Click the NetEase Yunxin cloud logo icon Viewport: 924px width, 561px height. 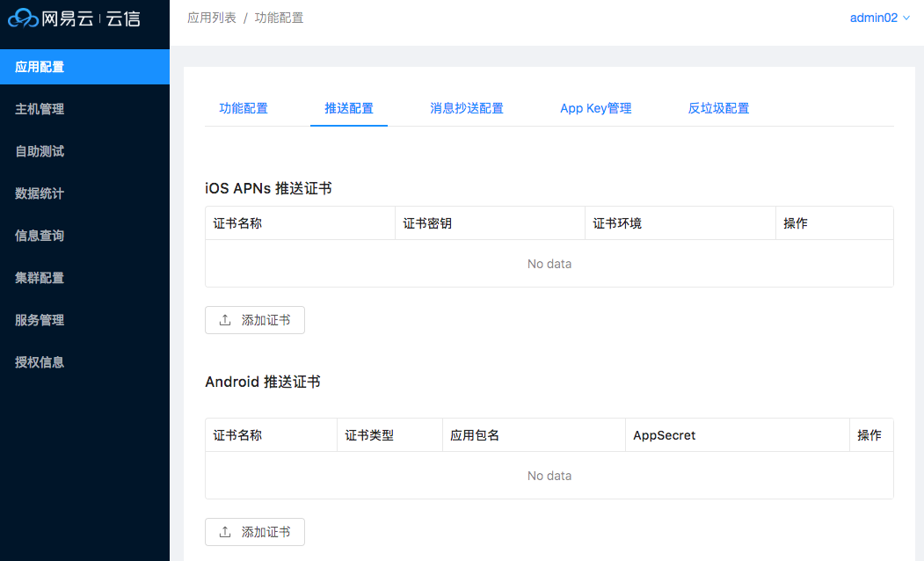[24, 18]
